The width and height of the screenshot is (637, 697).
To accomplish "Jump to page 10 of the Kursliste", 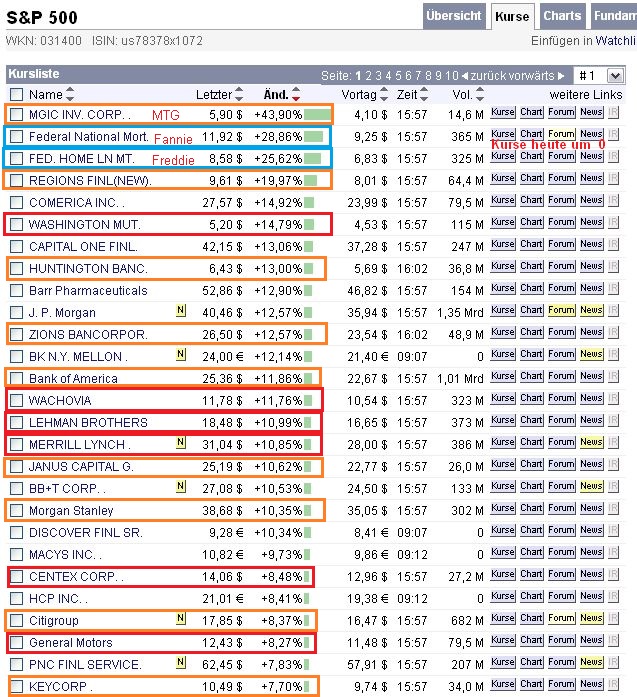I will (x=452, y=76).
